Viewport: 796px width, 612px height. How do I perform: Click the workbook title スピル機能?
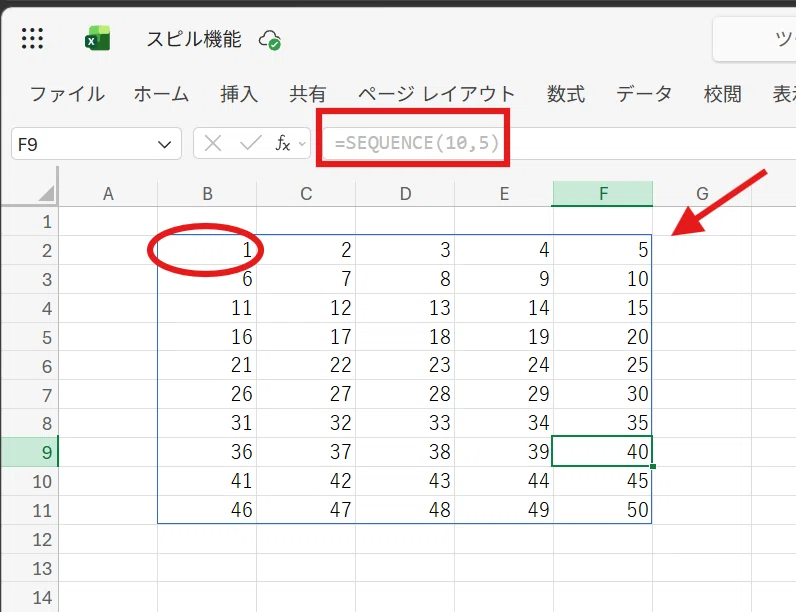194,40
